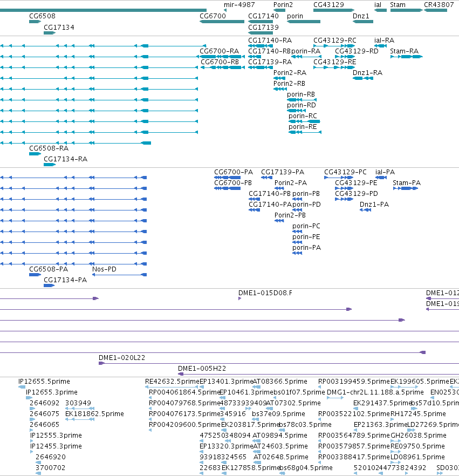Image resolution: width=459 pixels, height=476 pixels.
Task: Click transcript CG43129-RD
Action: coord(357,51)
